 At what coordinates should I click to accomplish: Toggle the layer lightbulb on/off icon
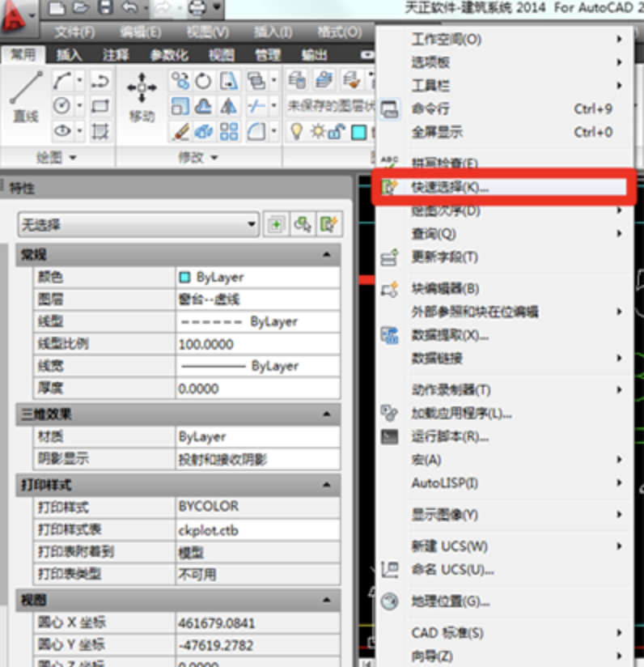coord(296,131)
